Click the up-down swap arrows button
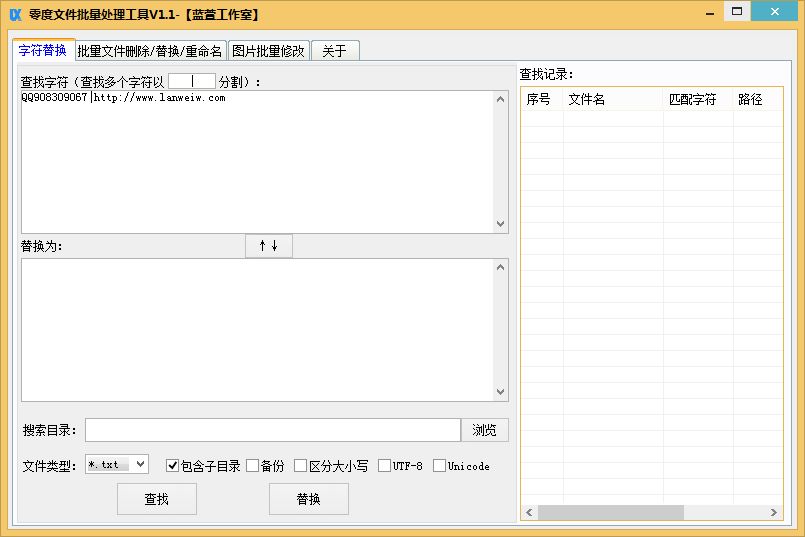Screen dimensions: 805x537 click(268, 246)
